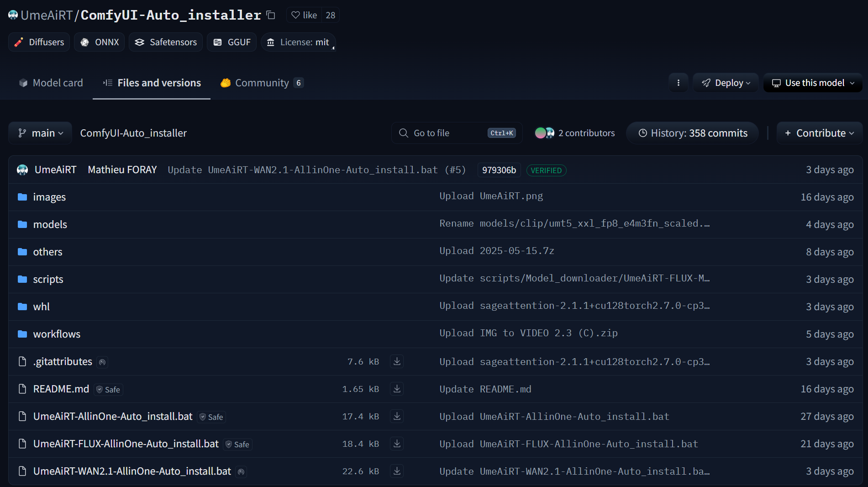The image size is (868, 487).
Task: Expand the Use this model dropdown
Action: (x=813, y=83)
